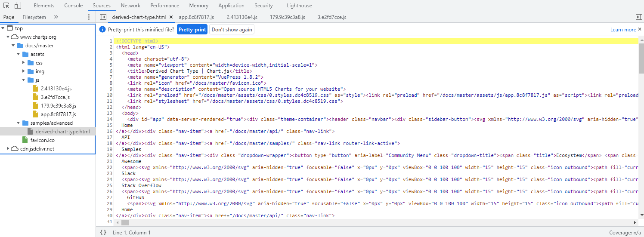Collapse the www.chartjs.org node
The image size is (644, 237).
pyautogui.click(x=8, y=37)
